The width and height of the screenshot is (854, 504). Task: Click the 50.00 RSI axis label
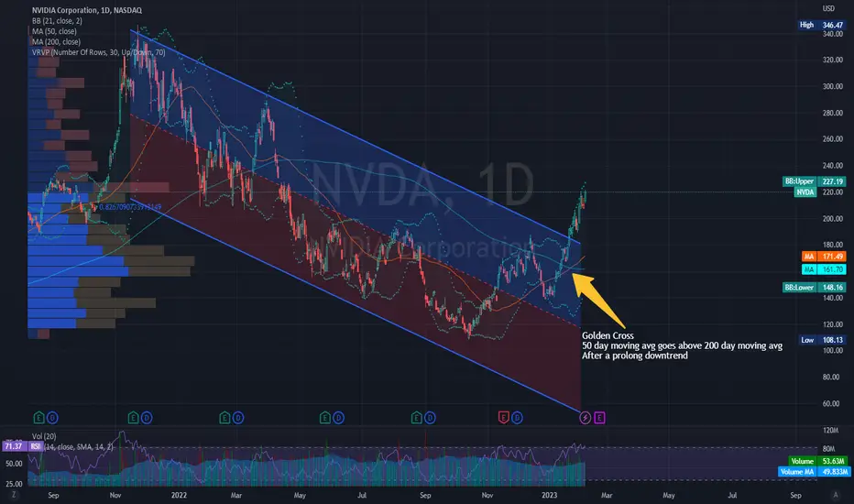click(x=14, y=464)
